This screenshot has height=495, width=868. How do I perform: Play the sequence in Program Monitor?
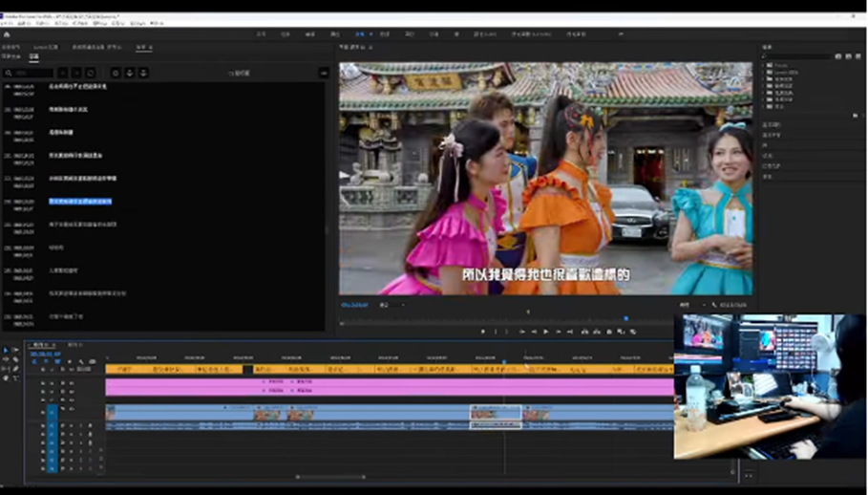pyautogui.click(x=546, y=332)
